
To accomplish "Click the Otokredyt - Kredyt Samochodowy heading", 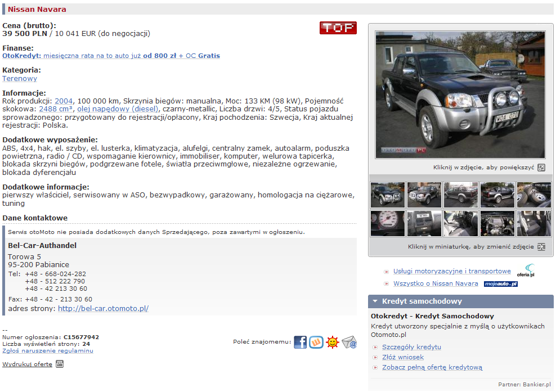I will [432, 316].
